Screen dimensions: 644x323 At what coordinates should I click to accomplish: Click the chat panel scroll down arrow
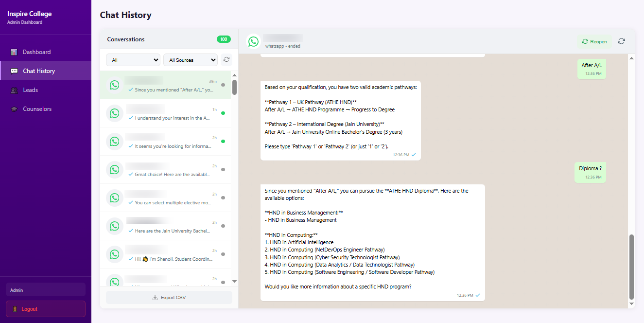(632, 304)
